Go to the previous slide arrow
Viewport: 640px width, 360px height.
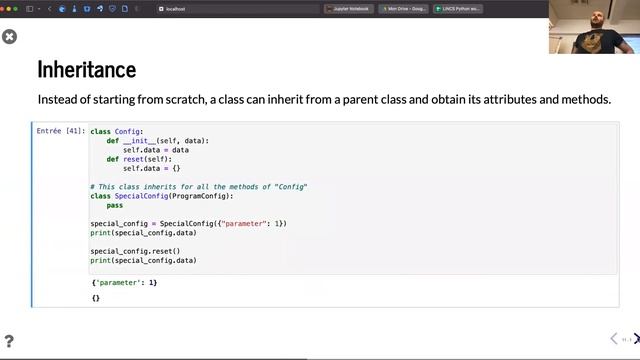tap(614, 338)
